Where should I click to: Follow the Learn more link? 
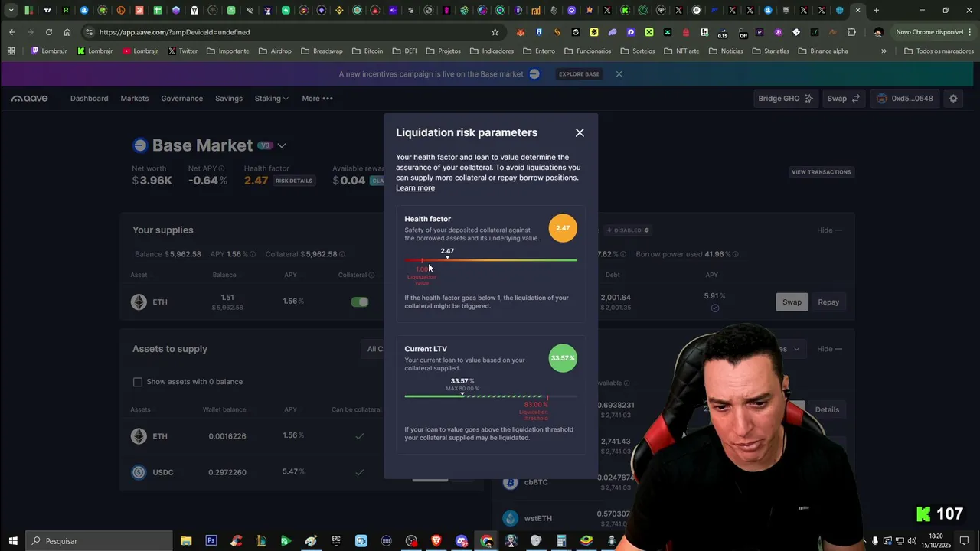pyautogui.click(x=415, y=188)
